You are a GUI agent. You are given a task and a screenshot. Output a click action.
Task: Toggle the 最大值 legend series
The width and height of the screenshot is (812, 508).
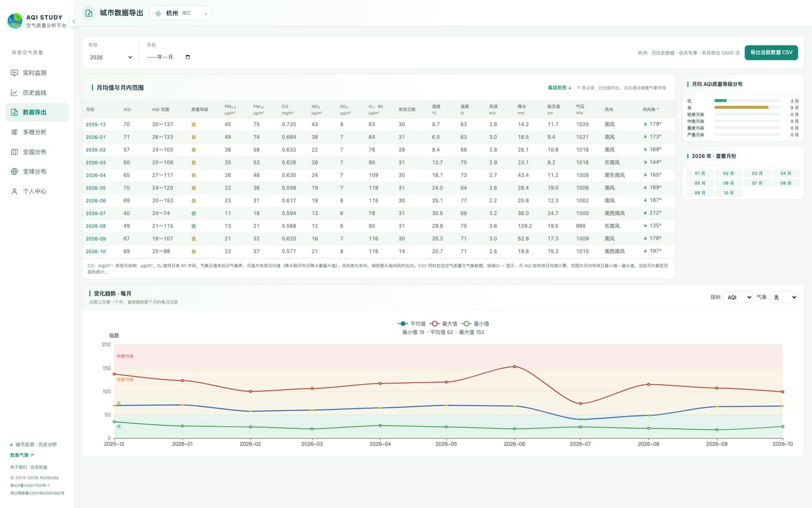click(444, 324)
